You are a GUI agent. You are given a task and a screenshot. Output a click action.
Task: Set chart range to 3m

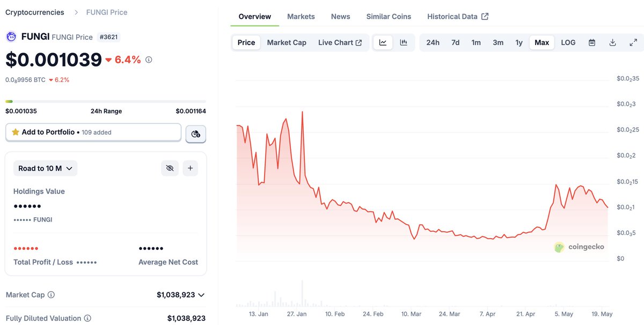coord(498,42)
